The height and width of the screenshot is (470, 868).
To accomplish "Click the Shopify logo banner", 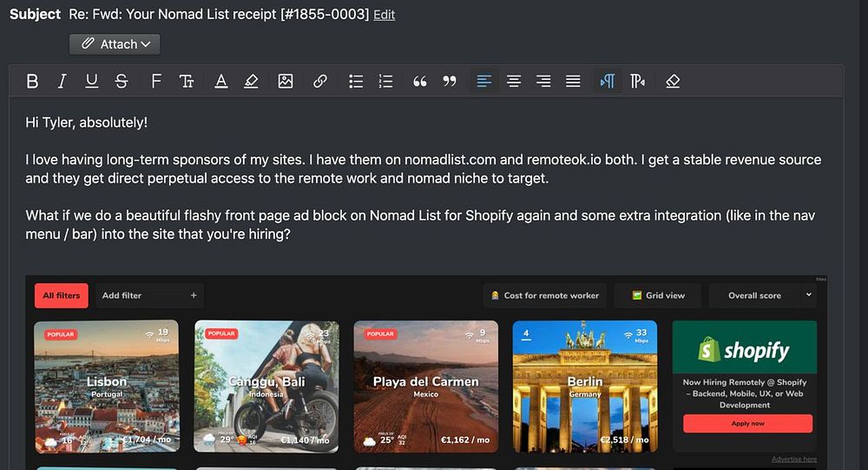I will [x=745, y=347].
